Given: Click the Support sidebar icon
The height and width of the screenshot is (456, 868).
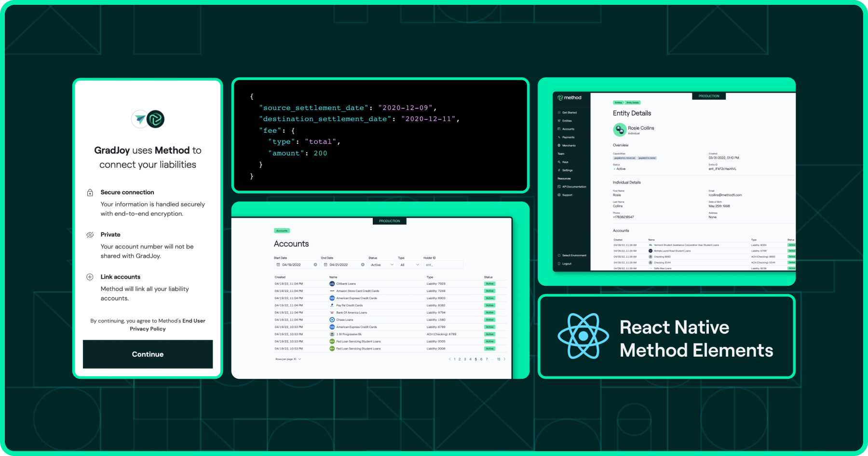Looking at the screenshot, I should tap(559, 195).
